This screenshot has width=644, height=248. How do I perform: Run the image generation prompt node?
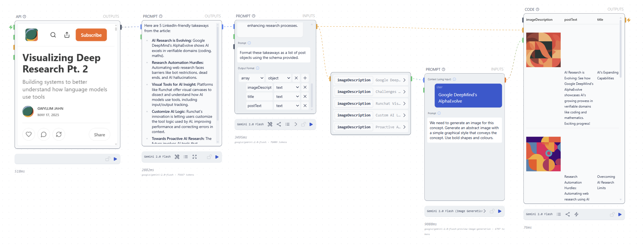pos(500,211)
